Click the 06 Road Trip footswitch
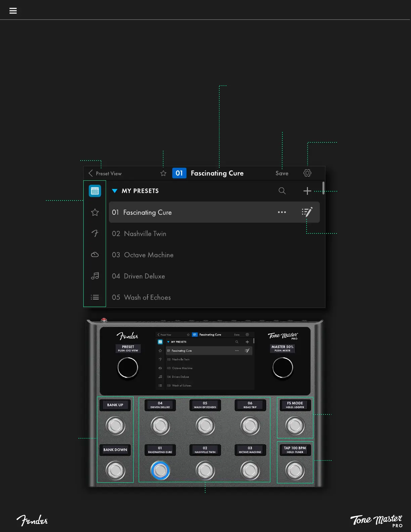 (250, 426)
